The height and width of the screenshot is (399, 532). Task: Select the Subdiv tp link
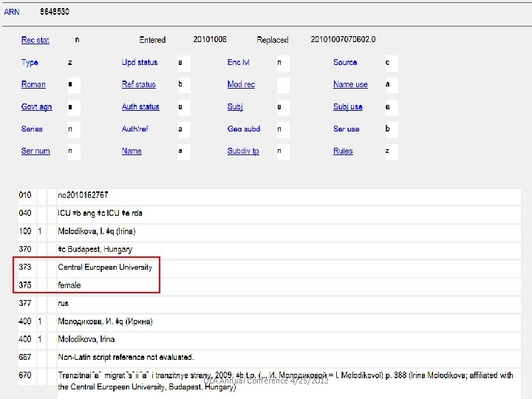pos(243,151)
